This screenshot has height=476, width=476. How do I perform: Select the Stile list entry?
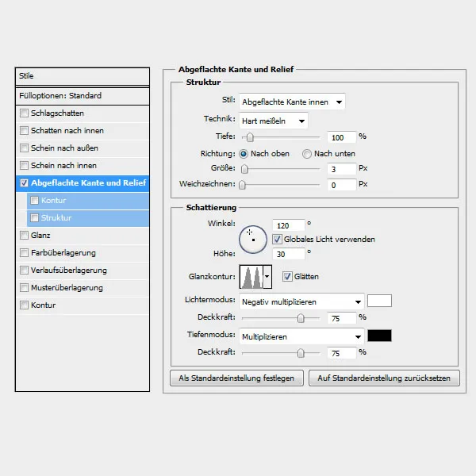tap(83, 76)
